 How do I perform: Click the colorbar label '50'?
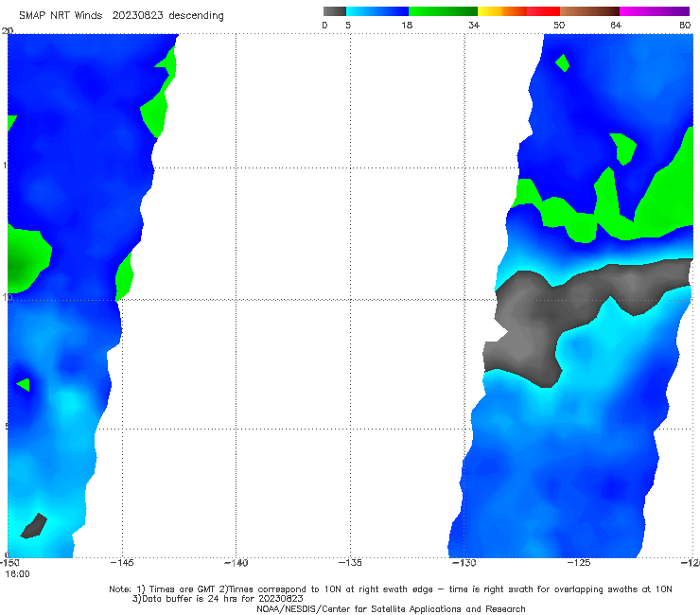[x=559, y=26]
